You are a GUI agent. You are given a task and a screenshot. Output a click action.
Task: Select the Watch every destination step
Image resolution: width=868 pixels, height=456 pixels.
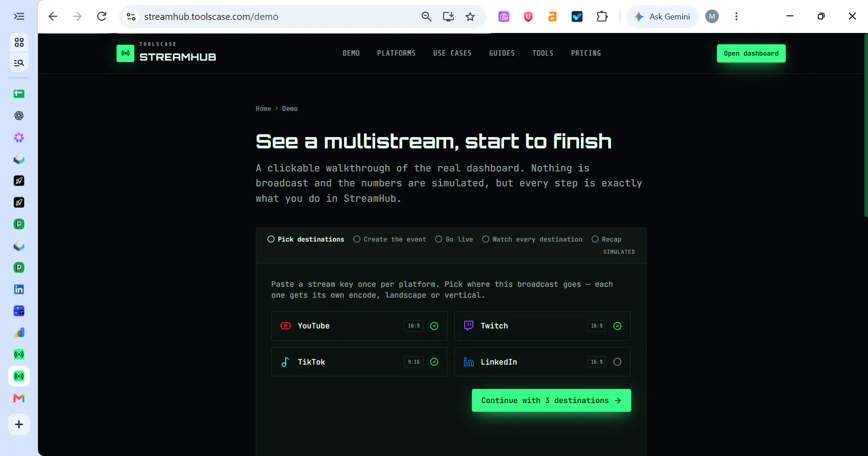tap(532, 239)
